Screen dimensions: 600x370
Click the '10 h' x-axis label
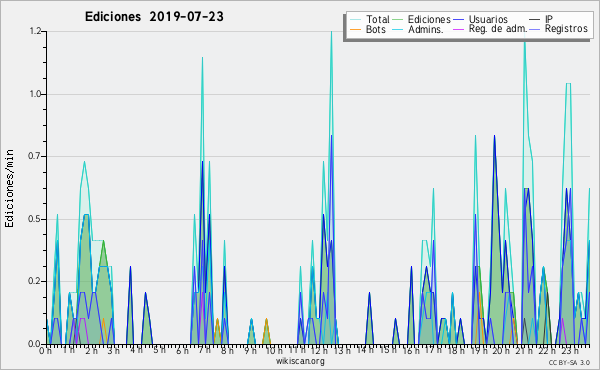pos(274,351)
